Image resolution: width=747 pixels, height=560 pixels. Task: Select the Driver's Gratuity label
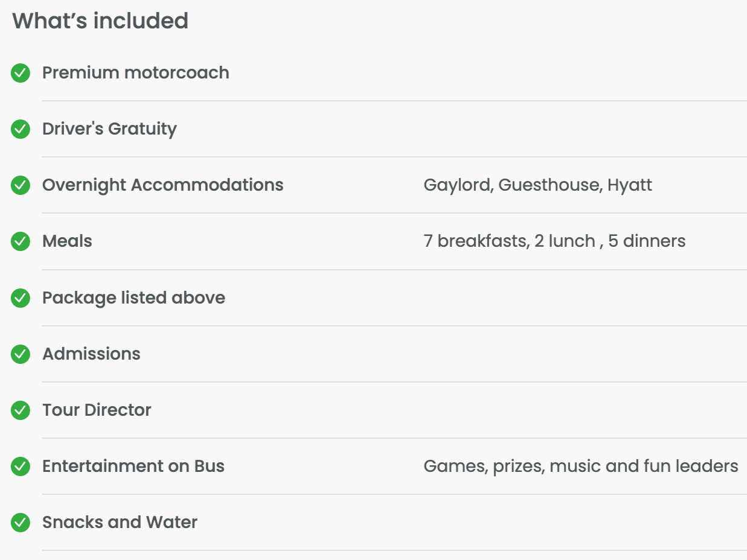(x=109, y=129)
